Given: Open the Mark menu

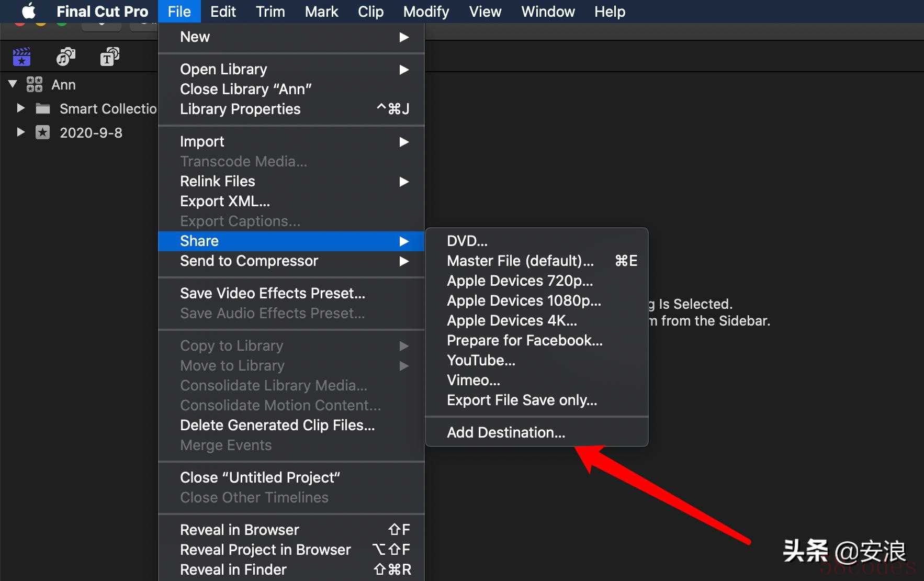Looking at the screenshot, I should (x=322, y=11).
